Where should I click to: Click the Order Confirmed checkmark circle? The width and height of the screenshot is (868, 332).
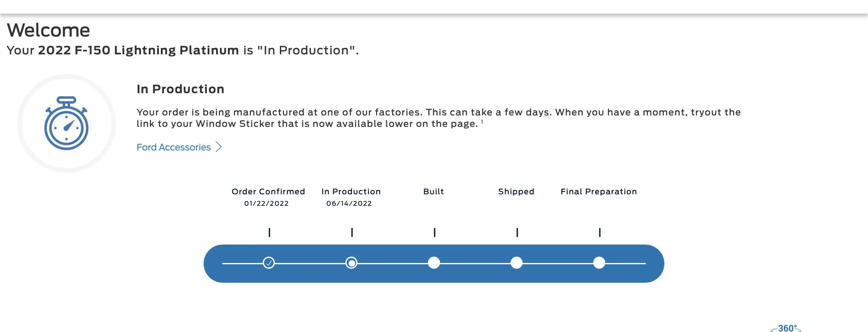coord(268,263)
